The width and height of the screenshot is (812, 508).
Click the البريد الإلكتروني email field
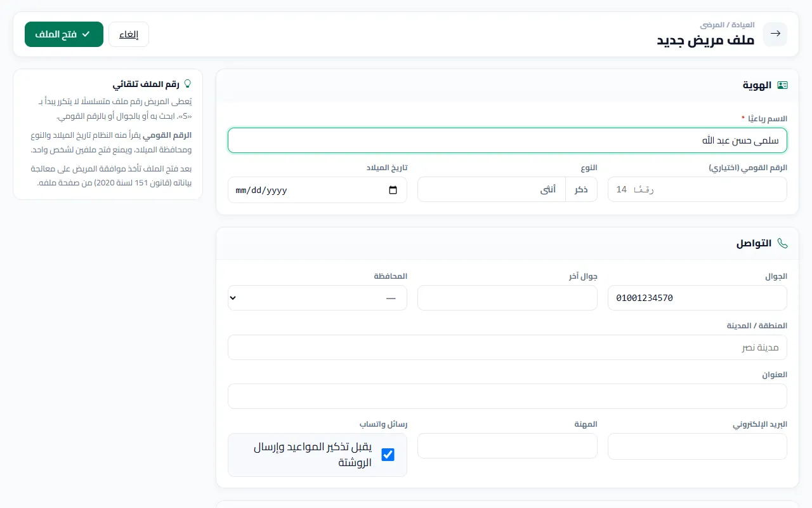697,446
